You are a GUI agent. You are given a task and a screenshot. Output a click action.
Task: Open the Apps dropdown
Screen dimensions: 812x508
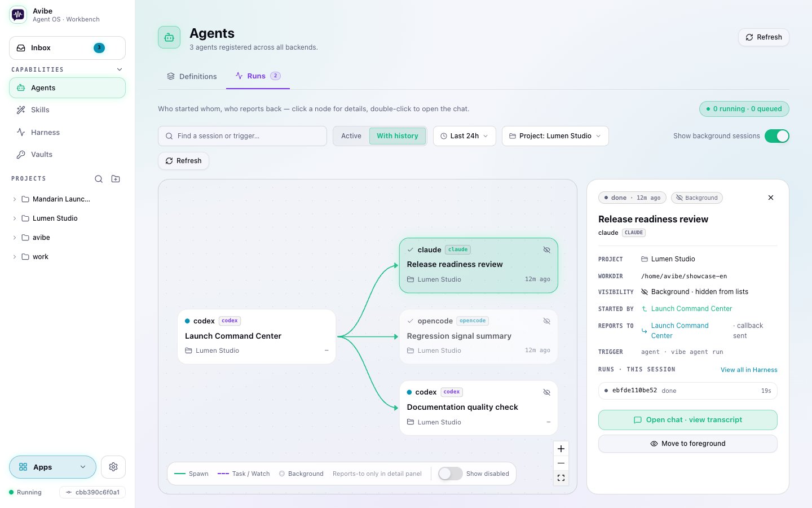tap(52, 467)
